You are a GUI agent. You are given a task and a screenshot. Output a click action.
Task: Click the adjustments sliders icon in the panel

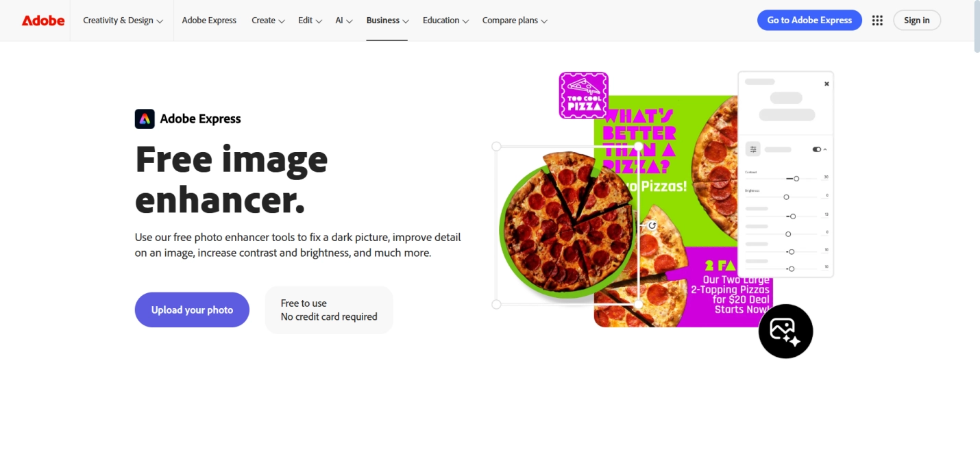coord(753,149)
